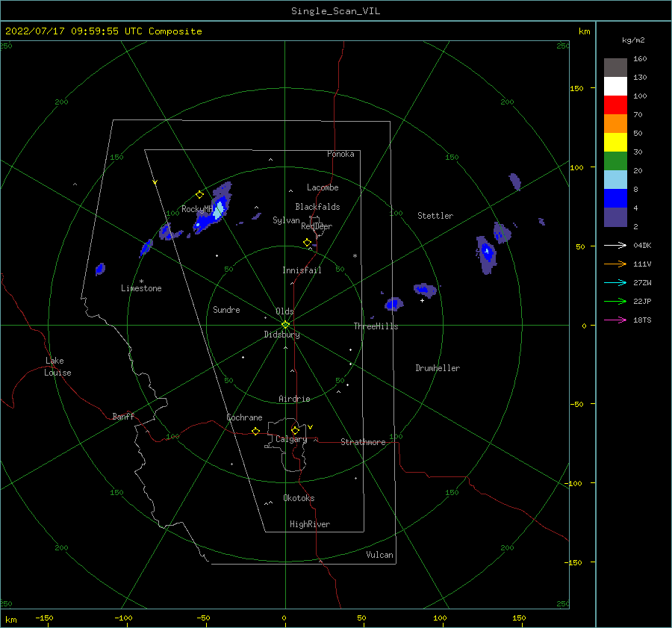Select the yellow 50 legend swatch
Viewport: 672px width, 628px height.
point(615,143)
